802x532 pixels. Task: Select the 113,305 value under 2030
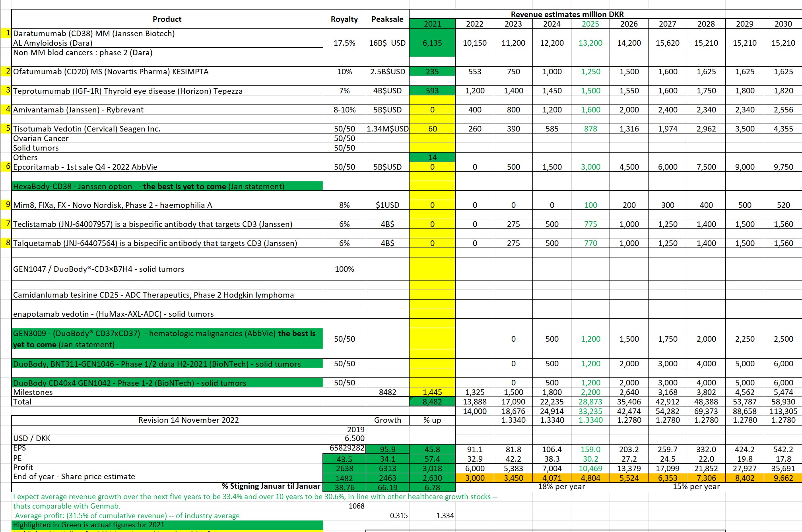tap(783, 411)
